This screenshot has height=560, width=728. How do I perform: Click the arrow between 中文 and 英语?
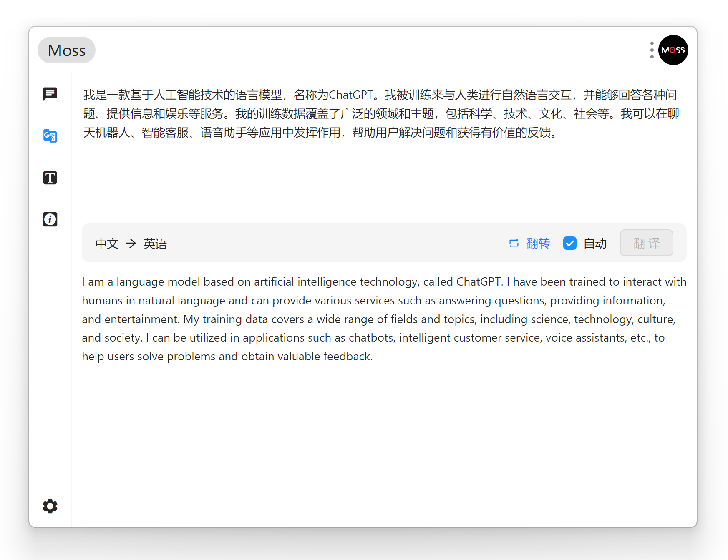(131, 243)
